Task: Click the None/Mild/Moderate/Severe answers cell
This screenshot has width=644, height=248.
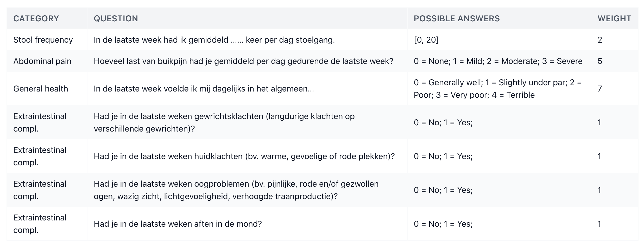Action: click(x=498, y=61)
